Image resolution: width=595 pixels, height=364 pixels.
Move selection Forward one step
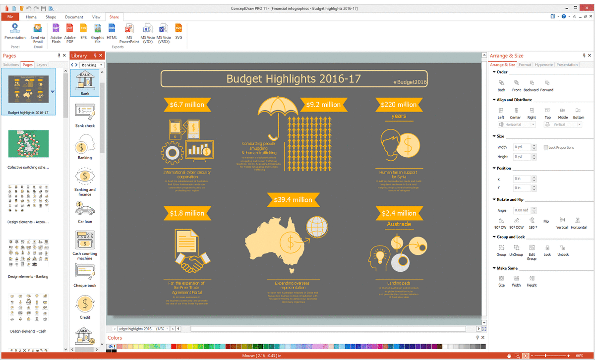point(547,86)
